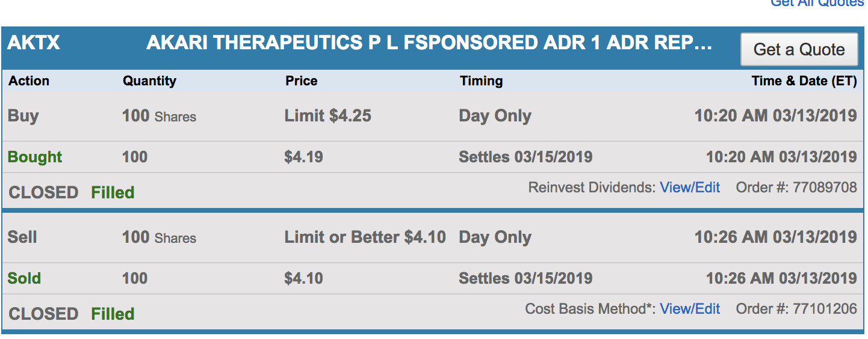Click the Akari Therapeutics security name
The width and height of the screenshot is (868, 339).
pos(429,43)
